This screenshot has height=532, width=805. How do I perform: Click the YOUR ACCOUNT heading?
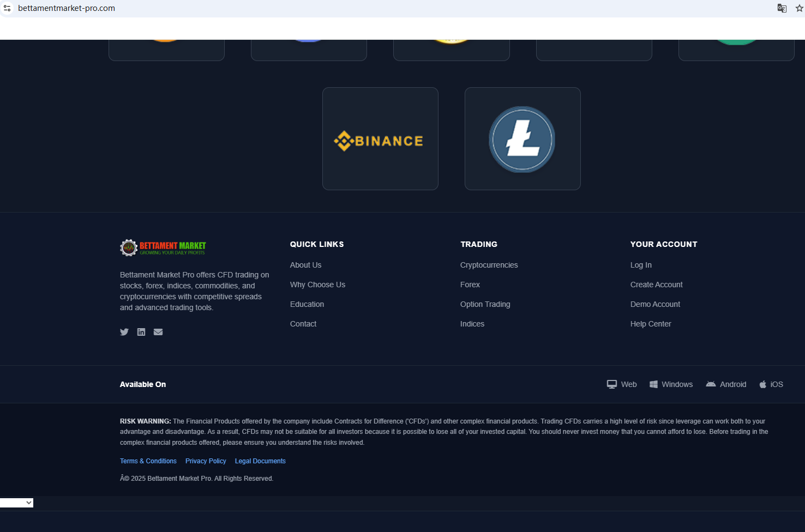[664, 244]
